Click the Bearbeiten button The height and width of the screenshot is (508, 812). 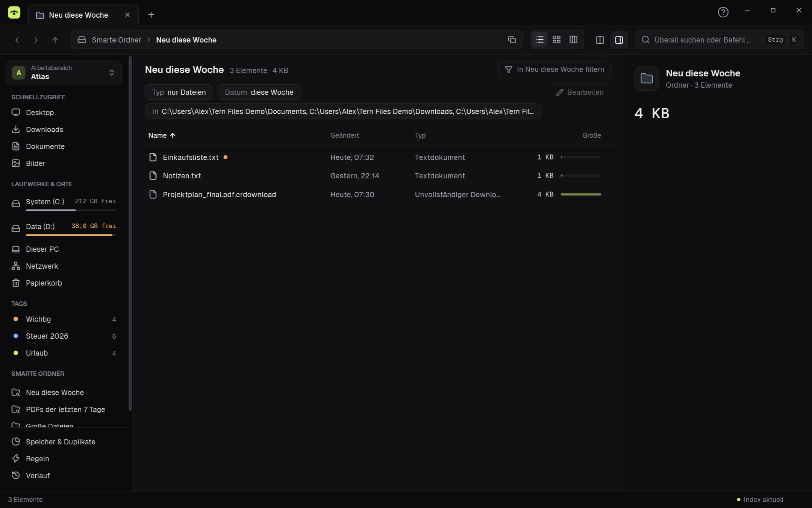pos(580,92)
